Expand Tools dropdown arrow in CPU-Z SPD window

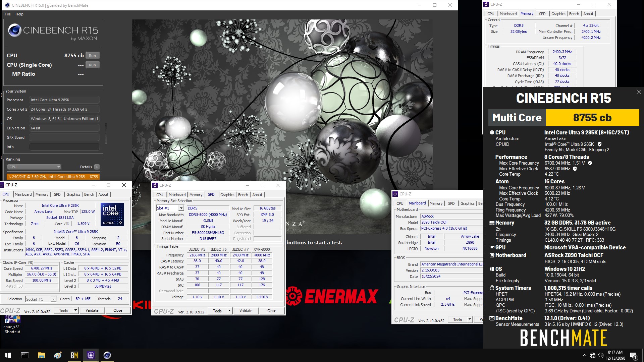click(x=230, y=311)
